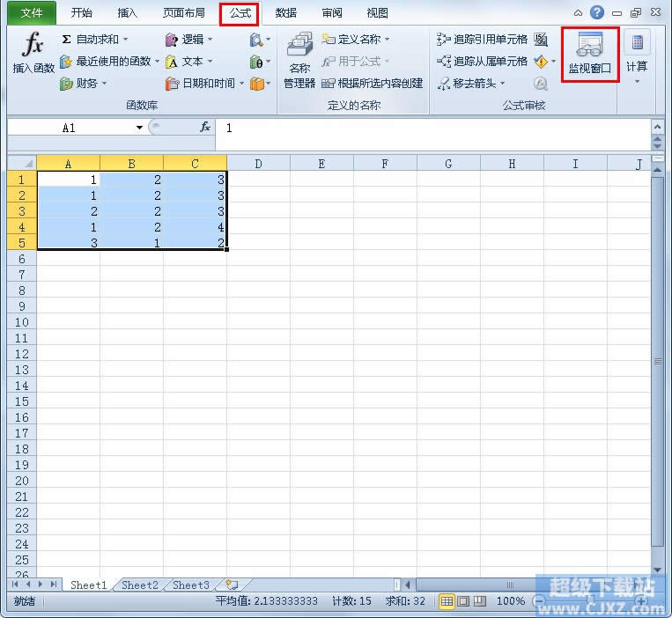This screenshot has width=672, height=618.
Task: Switch to the Page Layout (页面布局) tab
Action: coord(183,13)
